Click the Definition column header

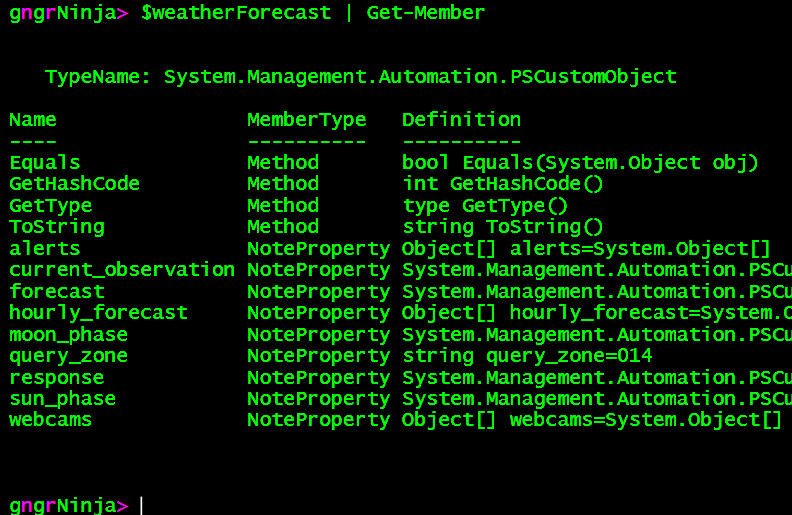[x=461, y=120]
